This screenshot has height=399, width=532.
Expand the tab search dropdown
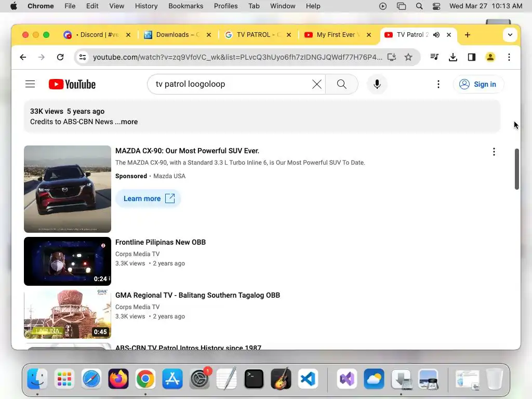[510, 35]
